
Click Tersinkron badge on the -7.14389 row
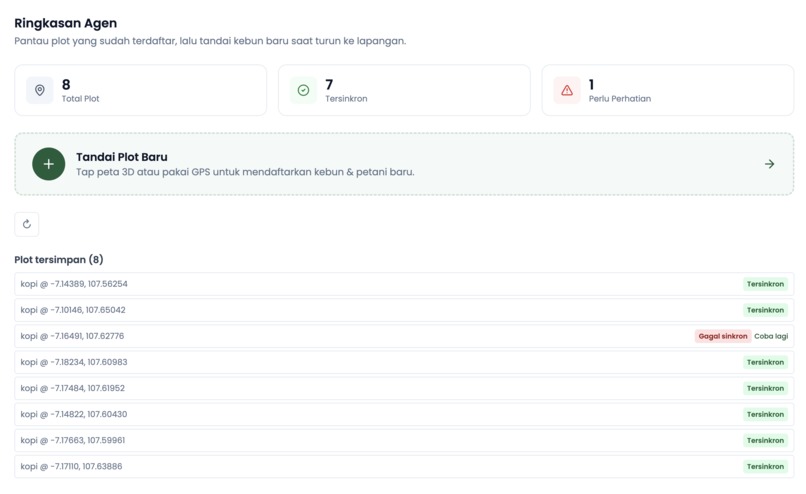(765, 284)
